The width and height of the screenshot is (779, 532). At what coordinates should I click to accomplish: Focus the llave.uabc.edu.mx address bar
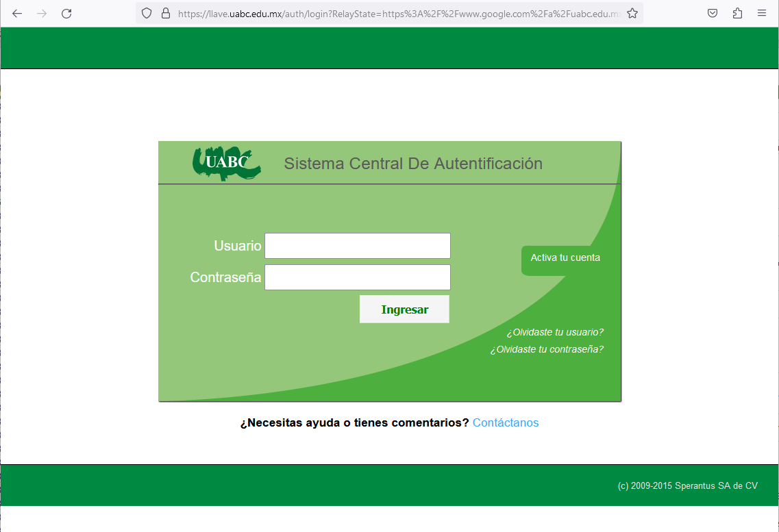pos(397,13)
